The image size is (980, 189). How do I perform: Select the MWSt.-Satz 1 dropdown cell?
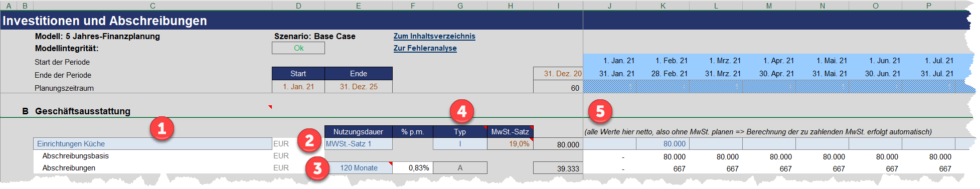point(359,144)
